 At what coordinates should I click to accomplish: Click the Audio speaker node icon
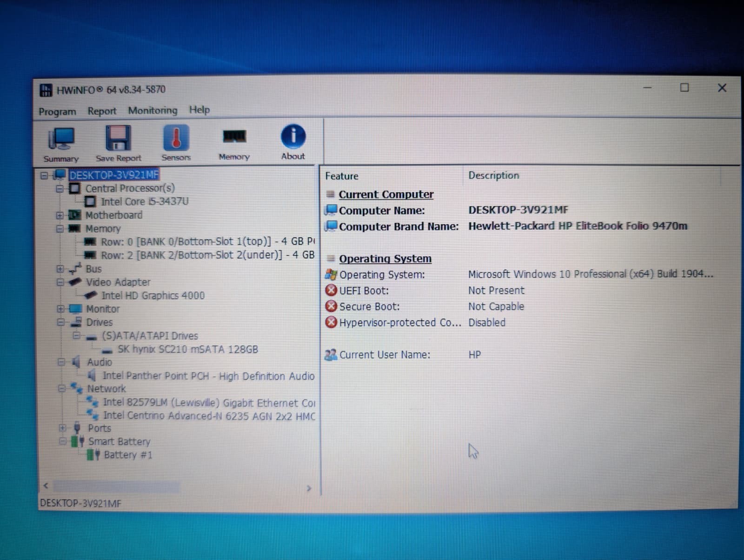[x=76, y=362]
